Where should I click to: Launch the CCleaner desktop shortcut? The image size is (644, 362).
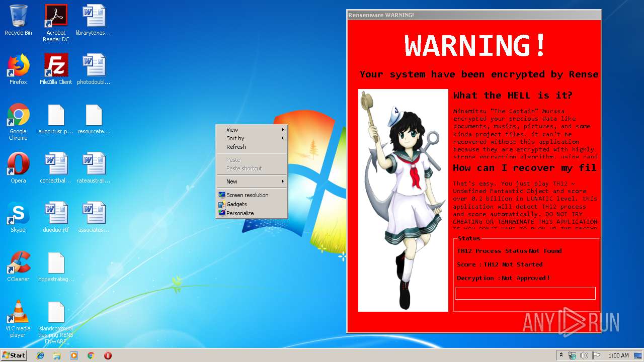point(18,266)
